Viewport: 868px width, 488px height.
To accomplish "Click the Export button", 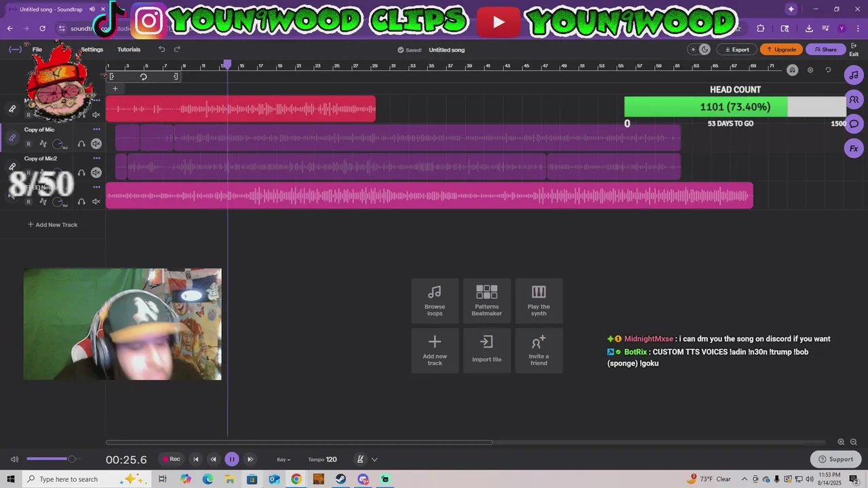I will click(737, 49).
